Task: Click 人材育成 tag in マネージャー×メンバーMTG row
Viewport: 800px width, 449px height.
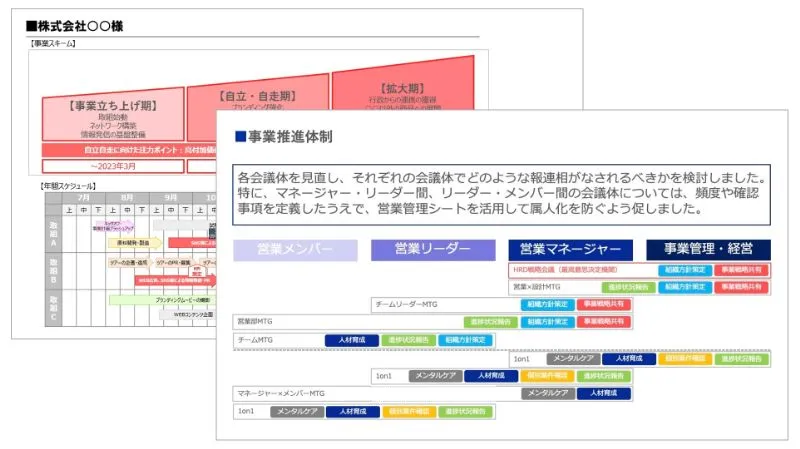Action: click(604, 393)
